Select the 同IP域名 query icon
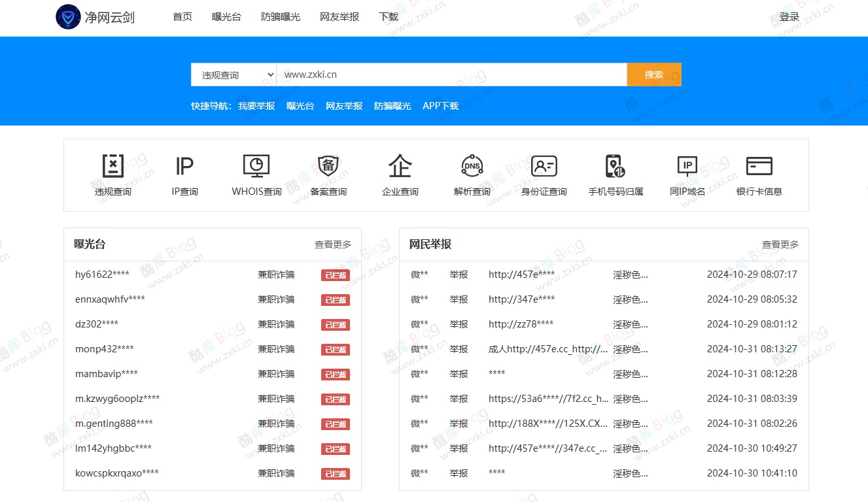Screen dimensions: 868x502 pyautogui.click(x=687, y=175)
